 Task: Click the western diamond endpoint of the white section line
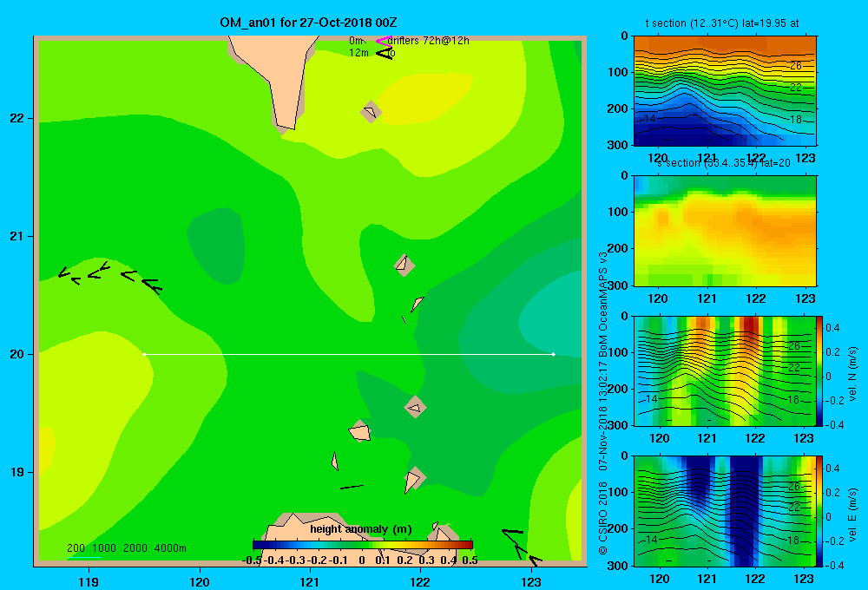point(144,354)
